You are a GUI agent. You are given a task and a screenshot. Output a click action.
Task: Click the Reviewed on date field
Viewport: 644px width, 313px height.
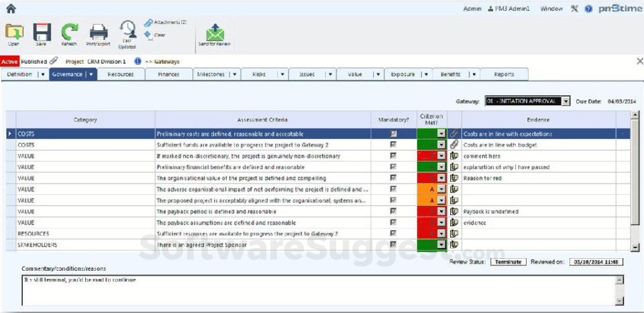596,261
